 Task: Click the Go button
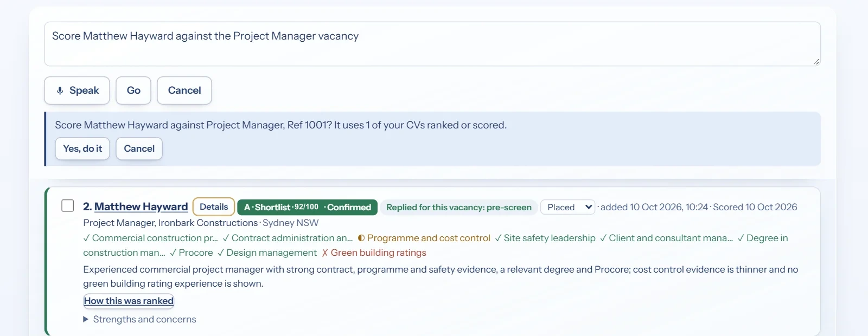click(133, 91)
